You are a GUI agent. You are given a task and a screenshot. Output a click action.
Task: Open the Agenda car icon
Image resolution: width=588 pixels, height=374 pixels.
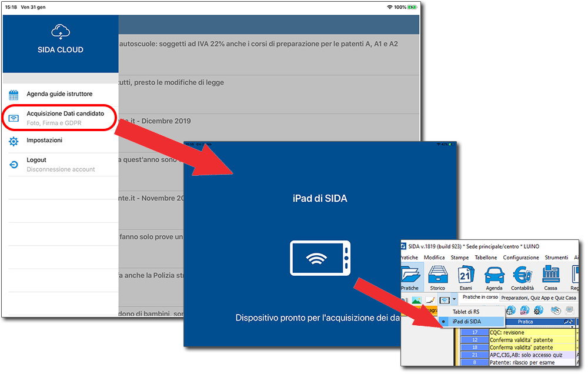[494, 278]
